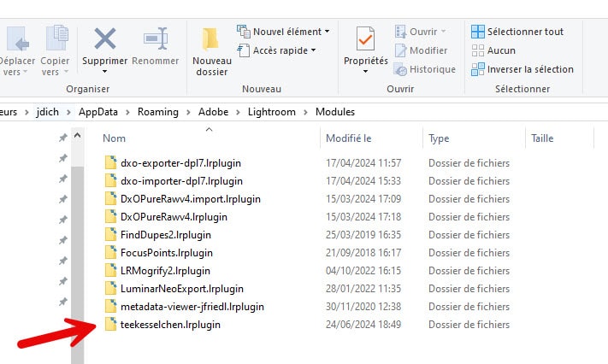Expand breadcrumb chevron after AppData
608x364 pixels.
[127, 113]
